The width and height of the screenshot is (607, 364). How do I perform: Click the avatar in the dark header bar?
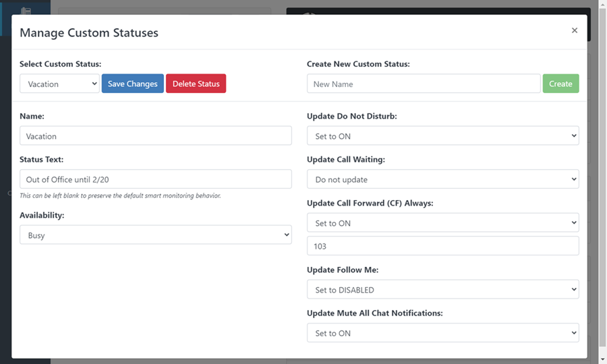point(308,13)
